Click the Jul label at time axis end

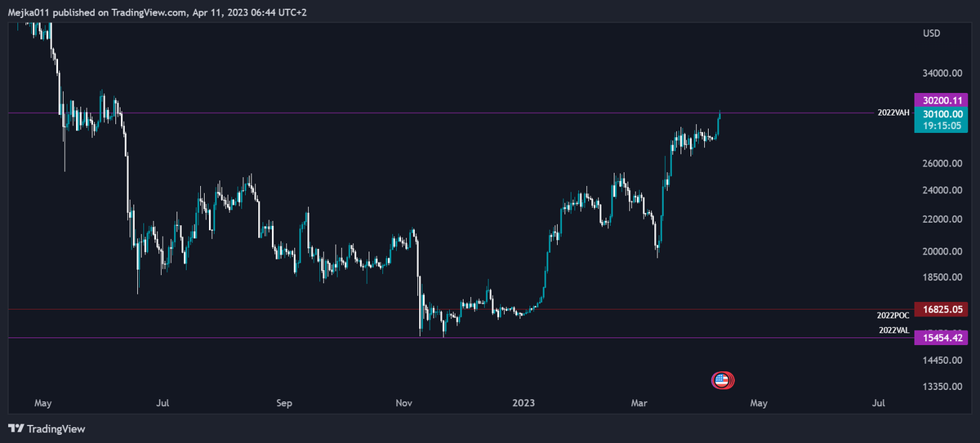click(880, 403)
